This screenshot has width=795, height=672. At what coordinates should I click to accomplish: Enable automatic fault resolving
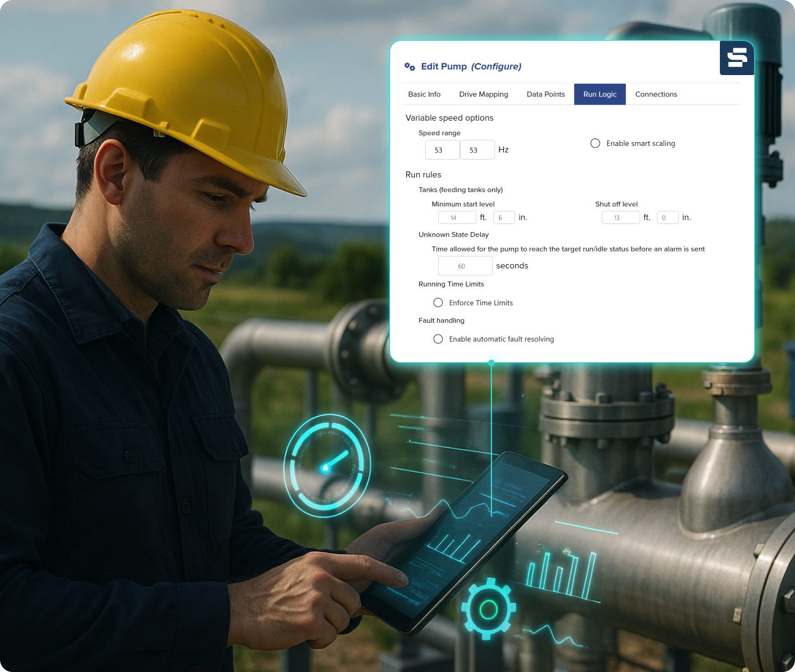click(x=438, y=339)
